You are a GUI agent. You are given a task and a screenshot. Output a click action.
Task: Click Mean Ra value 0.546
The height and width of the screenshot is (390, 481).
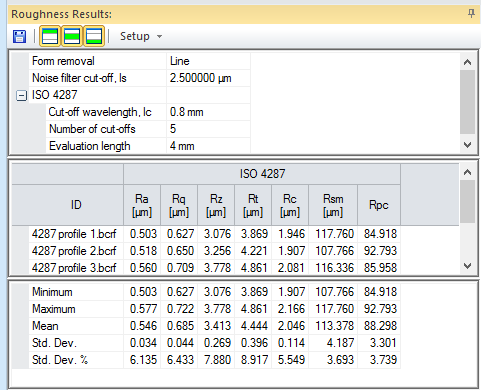(x=143, y=326)
